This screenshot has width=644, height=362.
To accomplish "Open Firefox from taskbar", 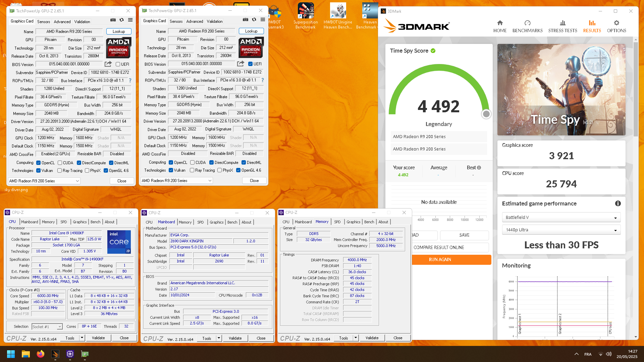I will click(x=41, y=354).
